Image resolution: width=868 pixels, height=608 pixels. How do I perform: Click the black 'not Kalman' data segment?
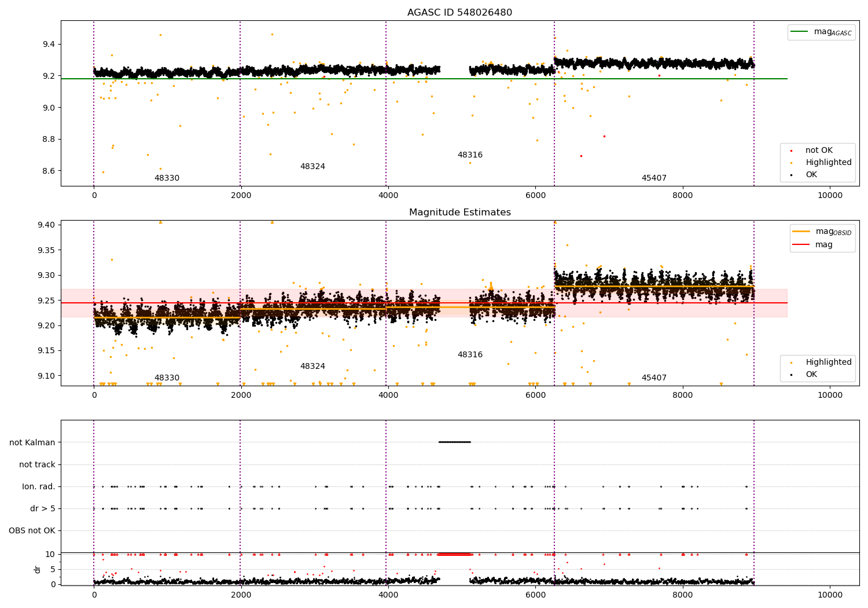tap(455, 442)
